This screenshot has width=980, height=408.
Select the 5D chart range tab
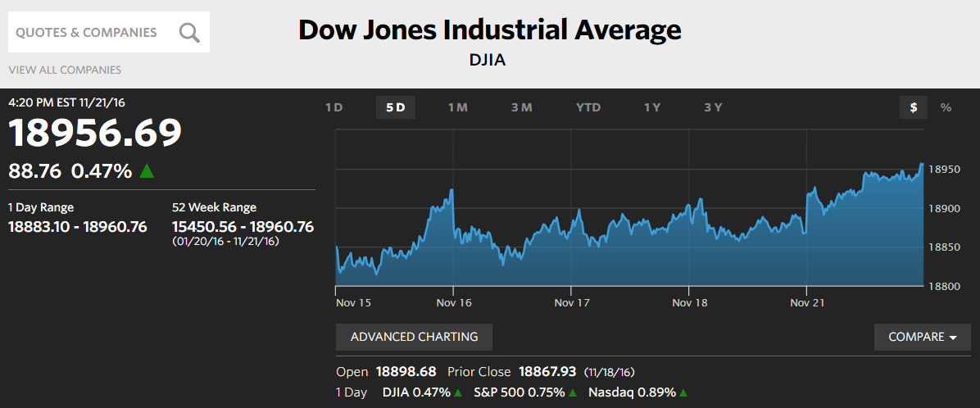click(x=396, y=107)
